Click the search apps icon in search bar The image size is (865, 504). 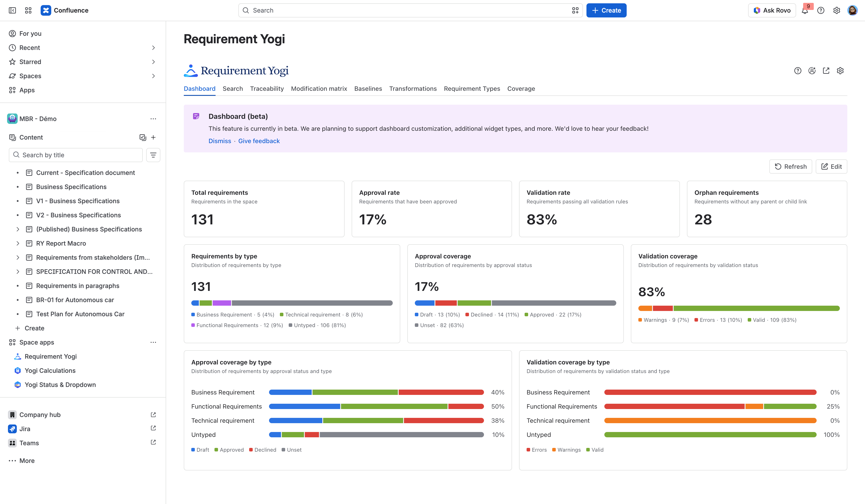(575, 10)
